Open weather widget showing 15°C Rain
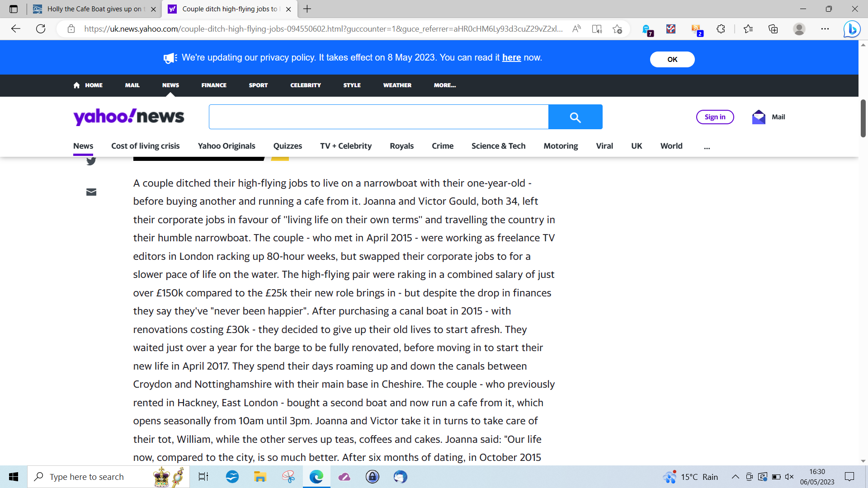 [691, 477]
